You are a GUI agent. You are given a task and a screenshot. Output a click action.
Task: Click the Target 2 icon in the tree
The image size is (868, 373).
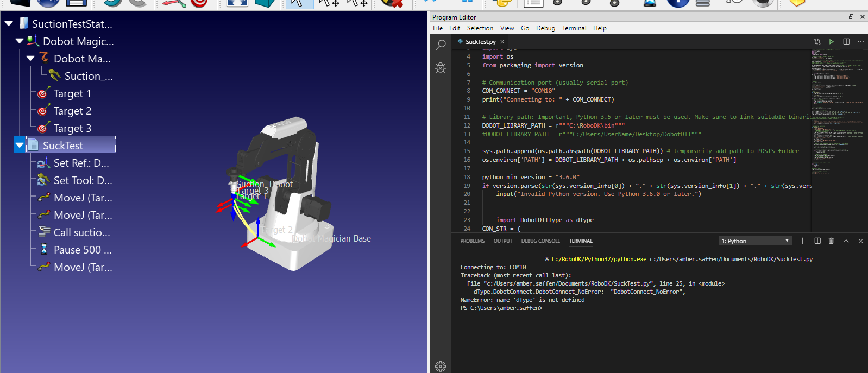tap(43, 111)
